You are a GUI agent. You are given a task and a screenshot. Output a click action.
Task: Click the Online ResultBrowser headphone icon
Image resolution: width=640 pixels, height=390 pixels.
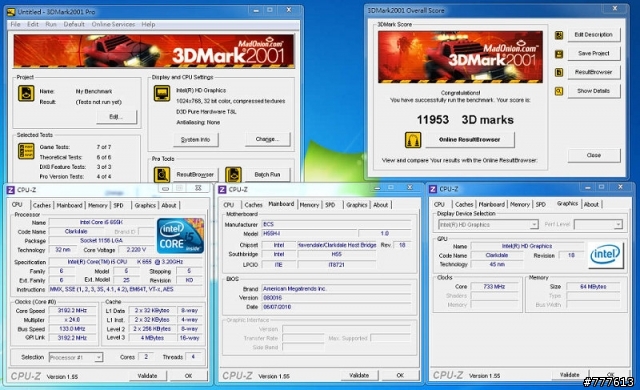coord(413,140)
